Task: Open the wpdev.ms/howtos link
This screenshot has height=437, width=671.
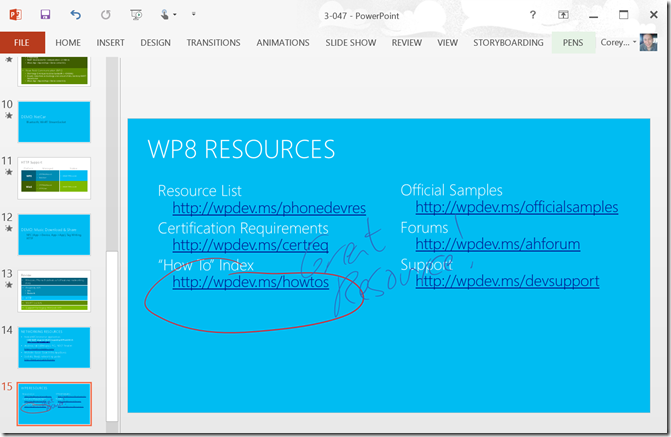Action: point(251,282)
